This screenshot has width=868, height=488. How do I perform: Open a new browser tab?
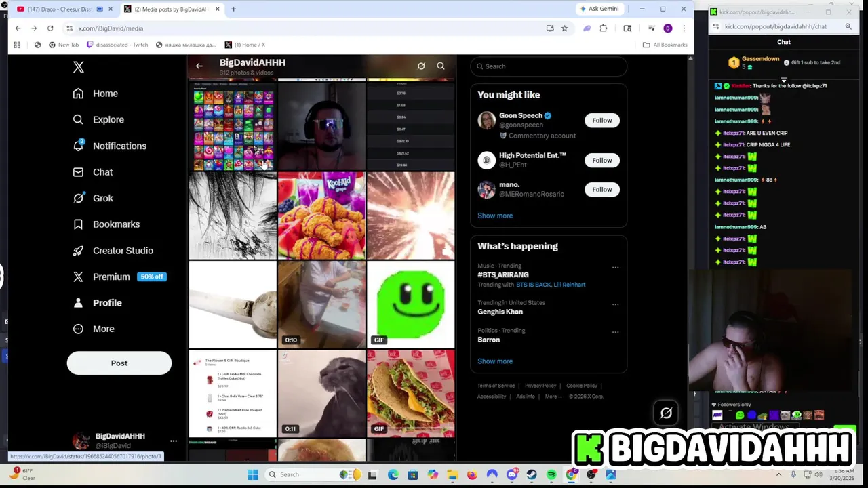(x=233, y=9)
